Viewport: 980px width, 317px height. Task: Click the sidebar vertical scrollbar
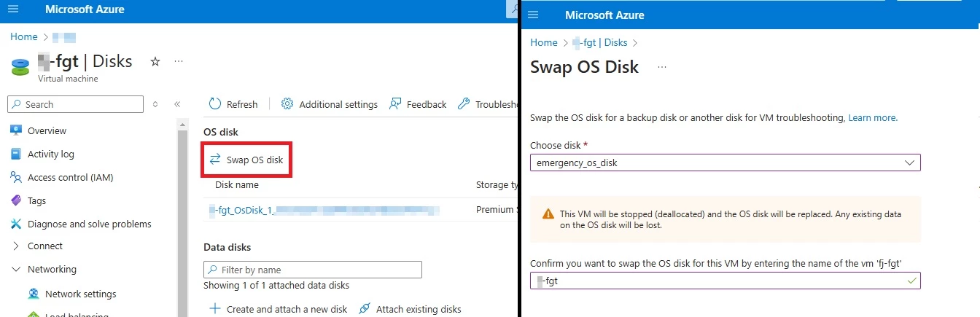click(x=182, y=219)
